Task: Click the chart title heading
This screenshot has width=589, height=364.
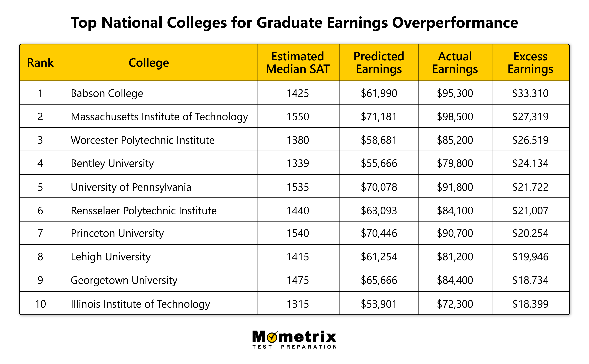Action: (x=294, y=23)
